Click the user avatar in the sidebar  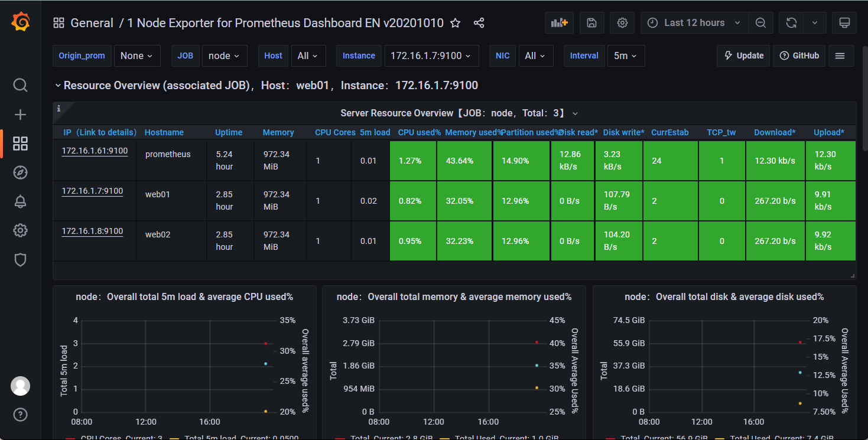click(x=20, y=386)
